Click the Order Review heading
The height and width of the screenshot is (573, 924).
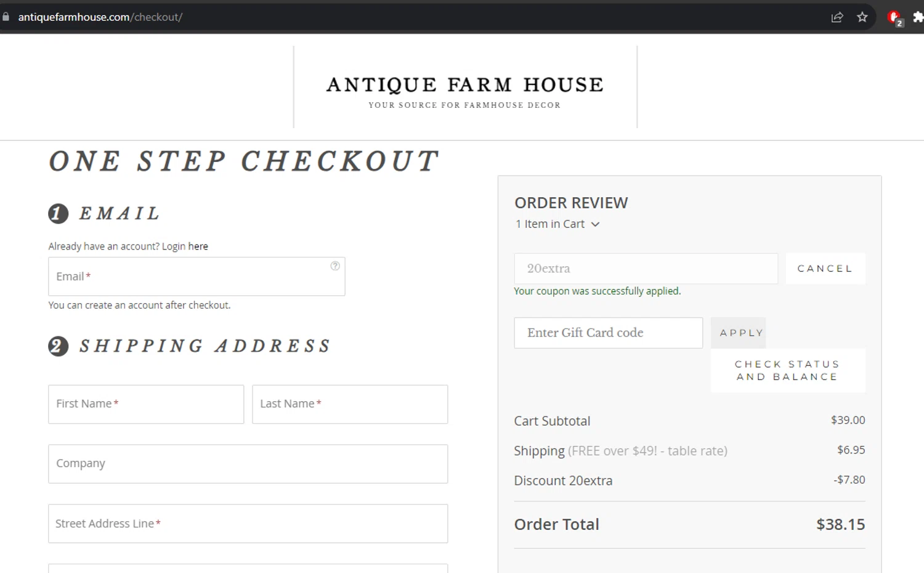click(x=571, y=203)
